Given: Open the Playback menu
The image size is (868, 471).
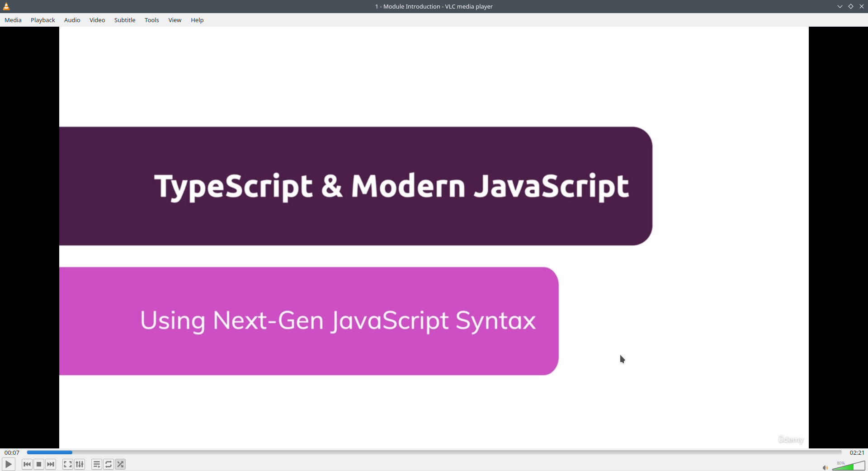Looking at the screenshot, I should (x=43, y=20).
